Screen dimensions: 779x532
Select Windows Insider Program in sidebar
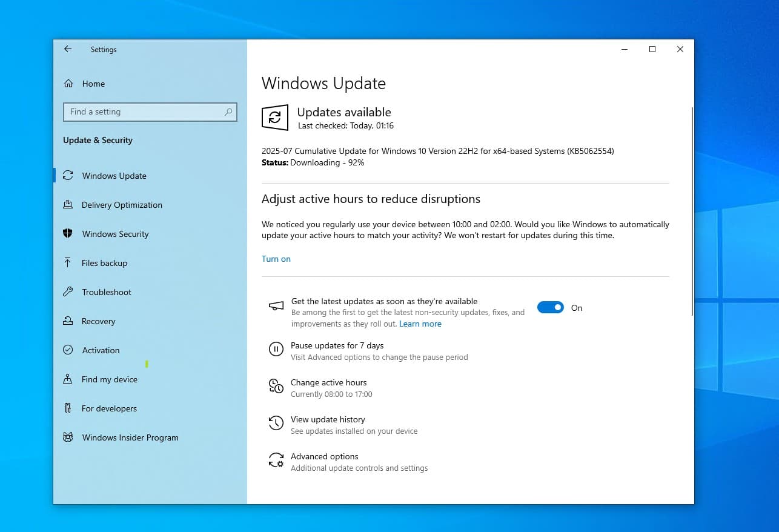pyautogui.click(x=130, y=437)
